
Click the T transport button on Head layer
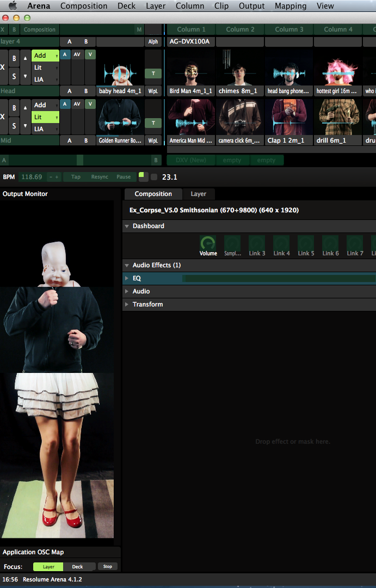click(153, 73)
